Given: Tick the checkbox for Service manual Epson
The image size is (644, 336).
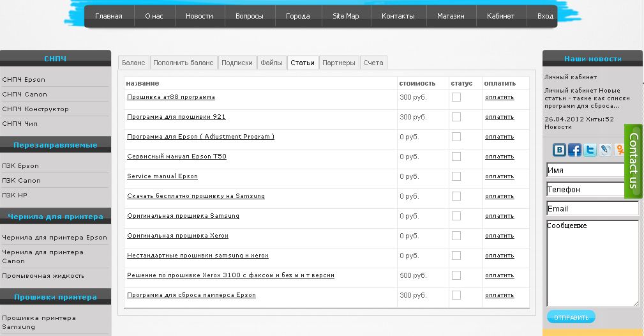Looking at the screenshot, I should coord(456,176).
